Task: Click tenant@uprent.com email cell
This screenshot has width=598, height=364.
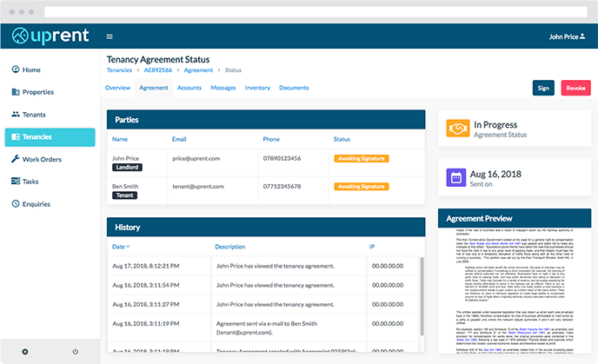Action: click(198, 187)
